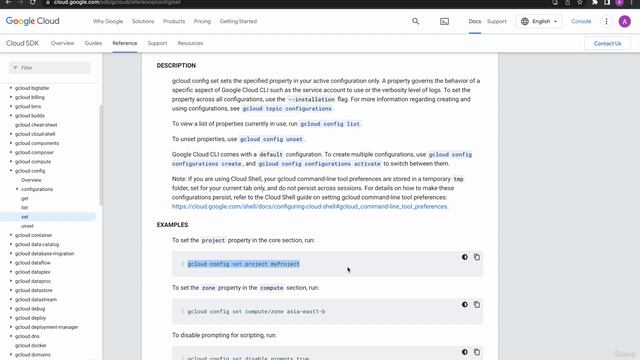The height and width of the screenshot is (360, 640).
Task: Open Solutions menu
Action: click(x=143, y=21)
